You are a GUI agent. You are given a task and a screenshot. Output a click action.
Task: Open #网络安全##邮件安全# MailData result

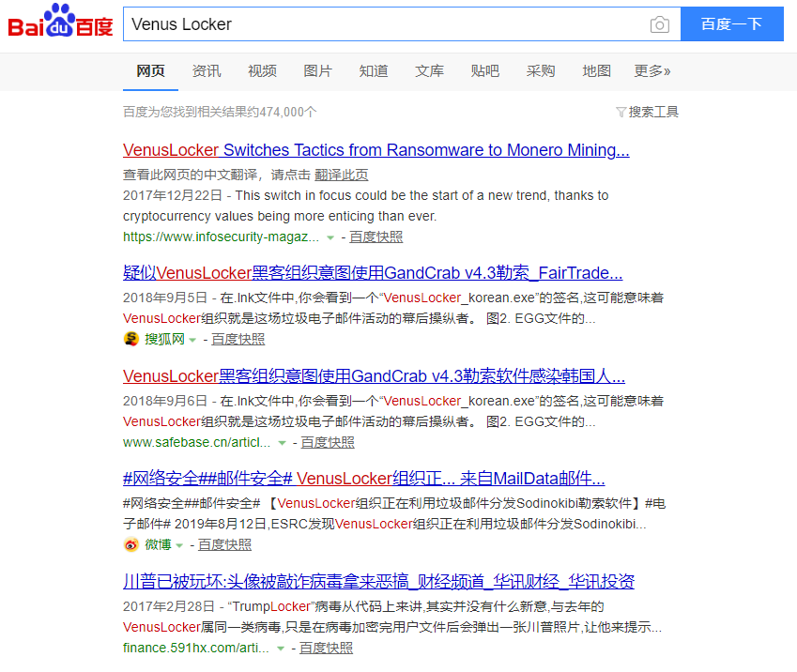click(364, 479)
